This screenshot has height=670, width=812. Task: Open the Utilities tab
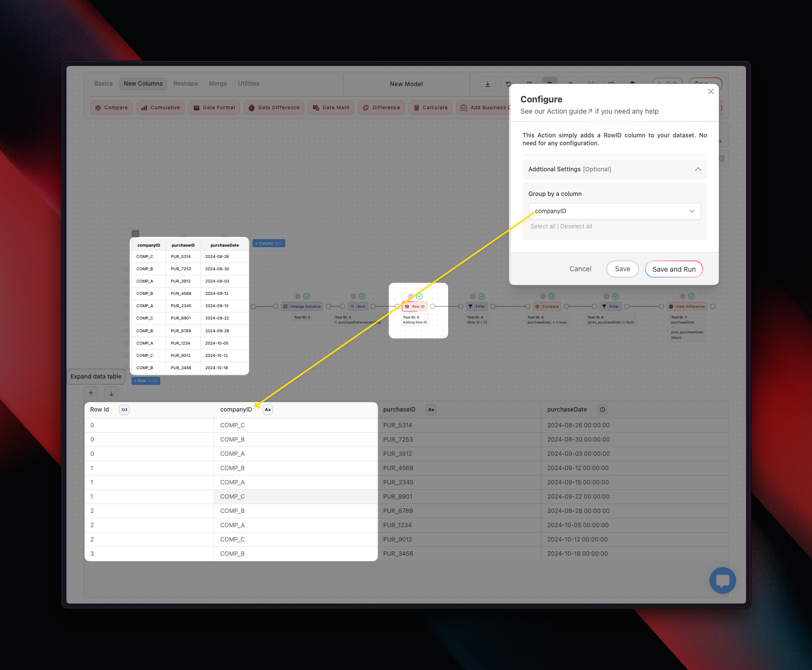click(x=249, y=84)
